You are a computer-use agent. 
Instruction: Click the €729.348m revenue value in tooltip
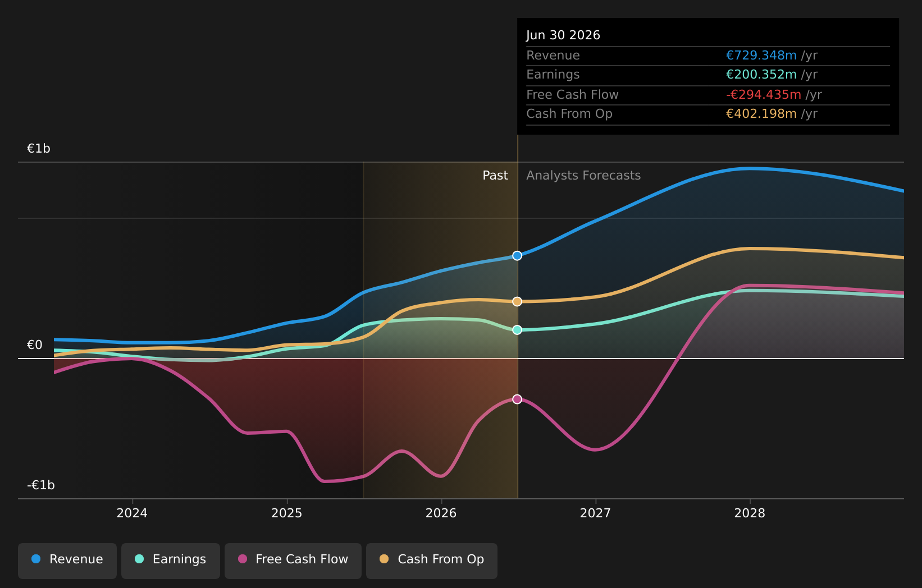[x=761, y=56]
